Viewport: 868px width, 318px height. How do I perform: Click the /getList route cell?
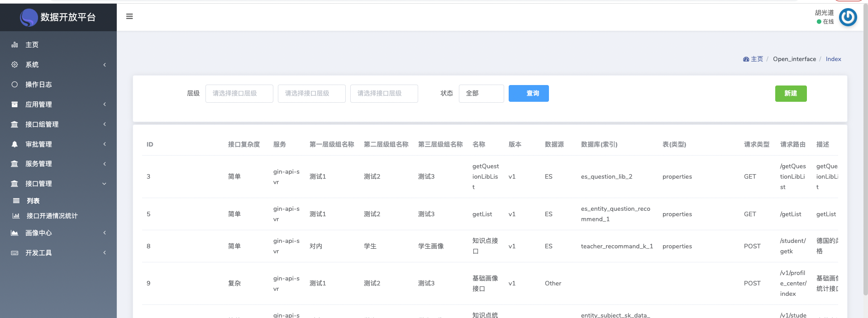tap(791, 214)
